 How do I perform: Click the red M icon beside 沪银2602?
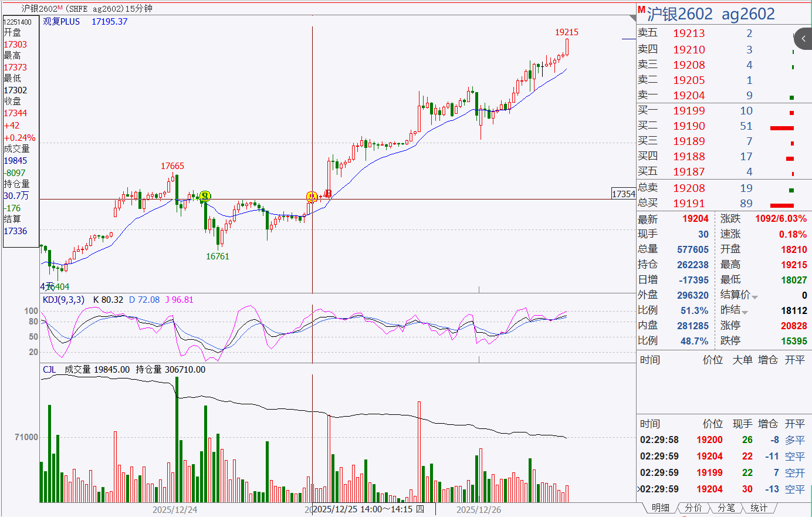coord(641,10)
